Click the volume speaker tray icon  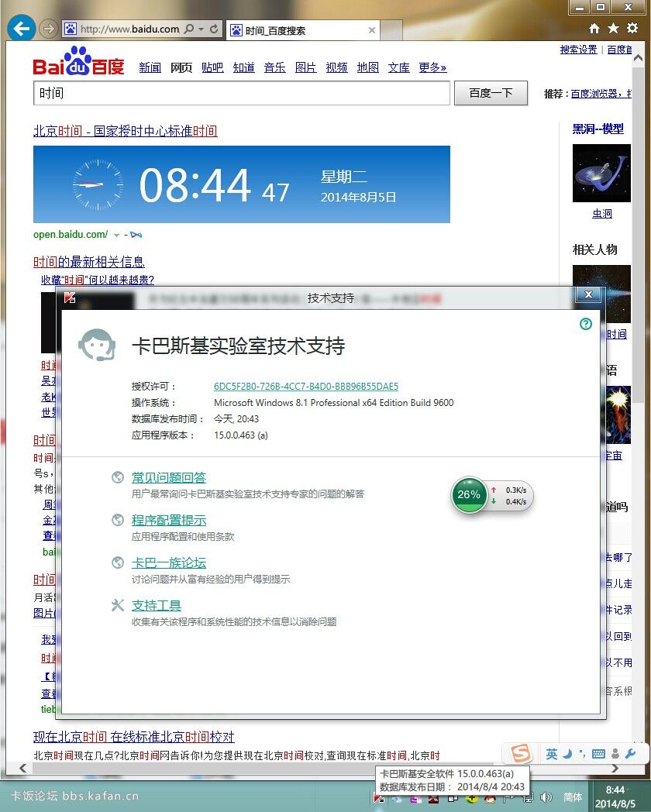(546, 797)
